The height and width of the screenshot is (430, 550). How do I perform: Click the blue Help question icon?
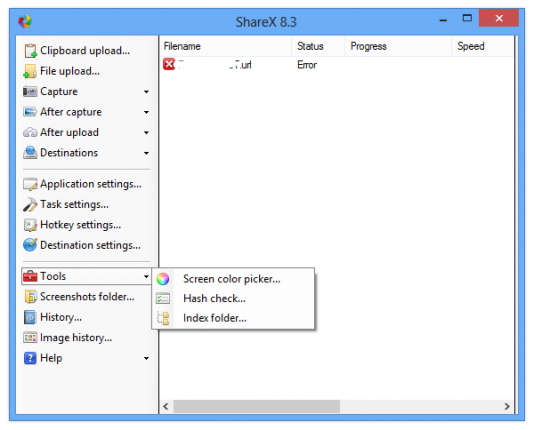pos(30,358)
